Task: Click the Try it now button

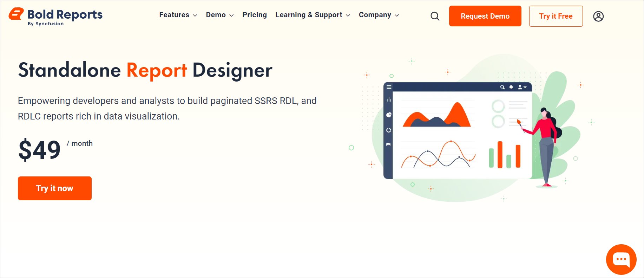Action: click(x=55, y=188)
